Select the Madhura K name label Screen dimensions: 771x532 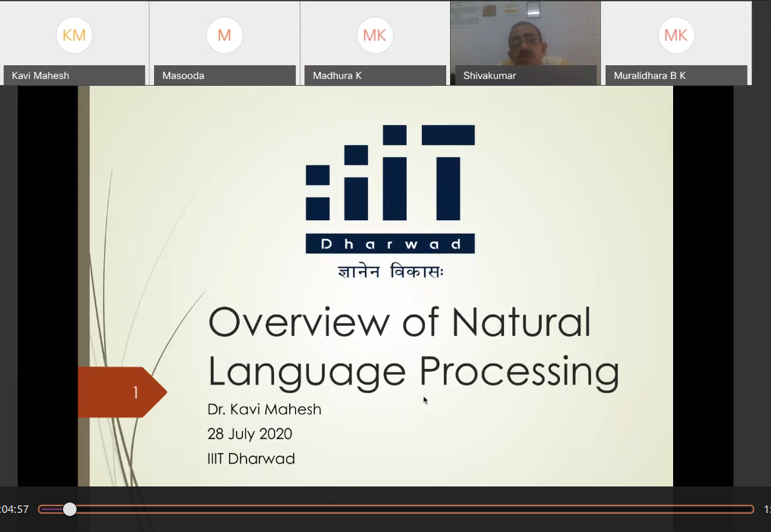click(x=337, y=76)
